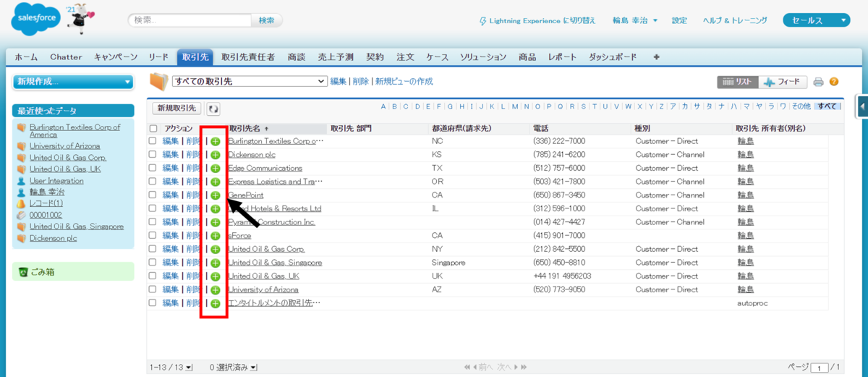The height and width of the screenshot is (377, 868).
Task: Check the Burlington Textiles row checkbox
Action: (153, 141)
